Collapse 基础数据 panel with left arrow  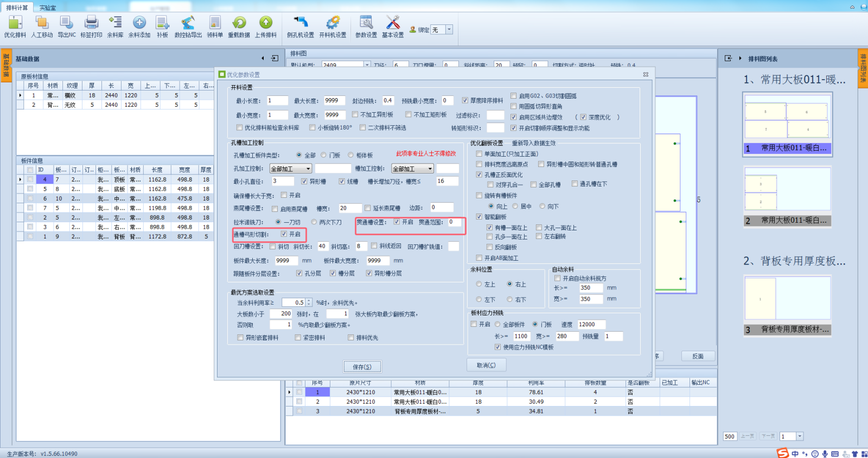pyautogui.click(x=263, y=58)
